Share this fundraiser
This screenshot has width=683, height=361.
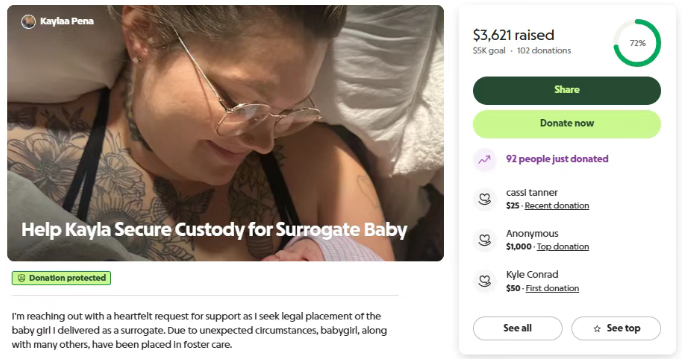[x=567, y=90]
